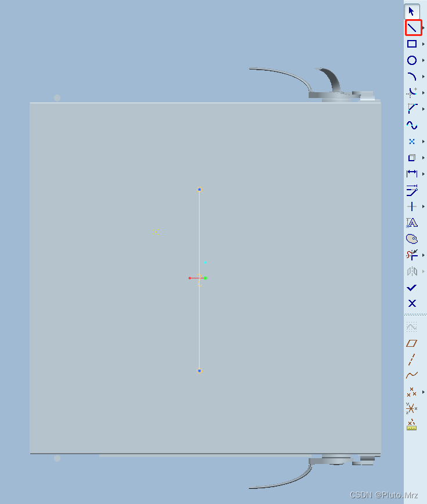
Task: Choose the Fillet tool
Action: click(x=412, y=93)
